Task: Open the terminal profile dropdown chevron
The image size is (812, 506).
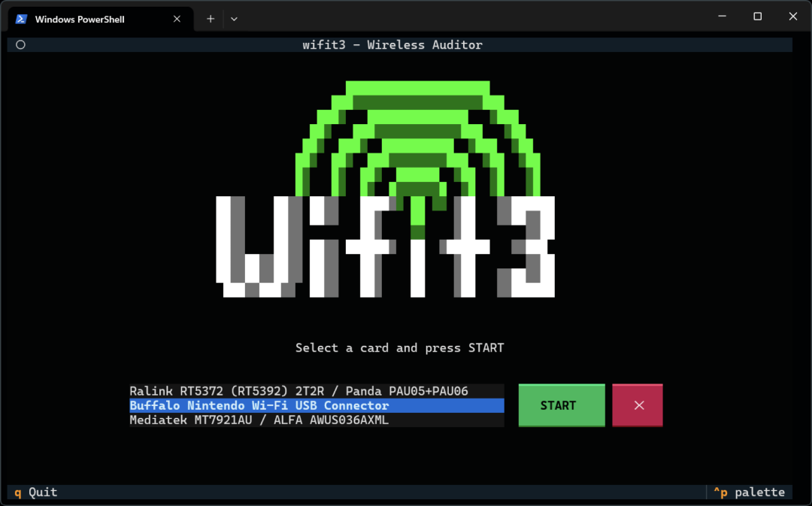Action: [234, 19]
